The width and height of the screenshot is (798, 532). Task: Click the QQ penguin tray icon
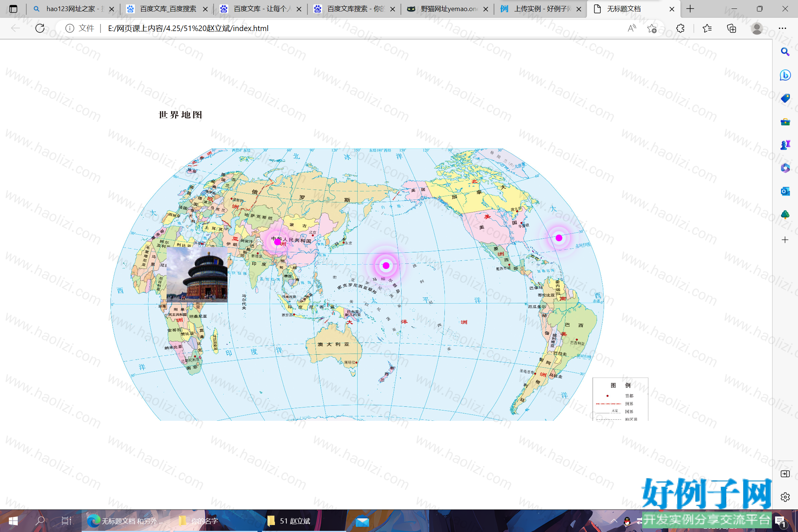pyautogui.click(x=627, y=521)
